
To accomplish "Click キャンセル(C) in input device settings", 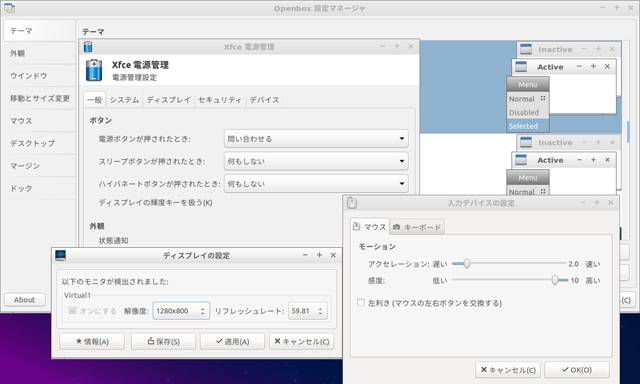I will point(508,370).
